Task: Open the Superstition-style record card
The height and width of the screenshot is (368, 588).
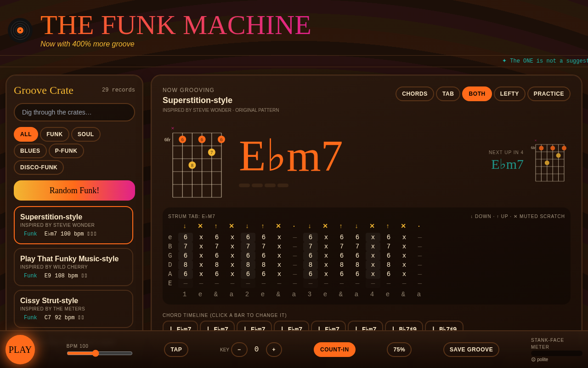Action: coord(73,225)
